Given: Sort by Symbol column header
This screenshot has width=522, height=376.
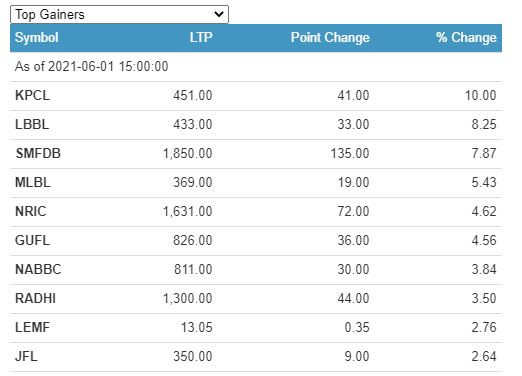Looking at the screenshot, I should [x=37, y=37].
